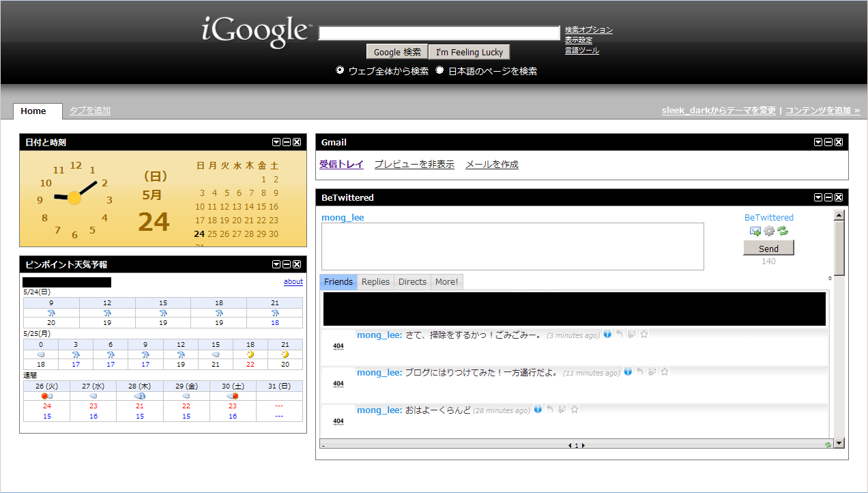Open Gmail 受信トレイ link
This screenshot has width=868, height=493.
341,165
